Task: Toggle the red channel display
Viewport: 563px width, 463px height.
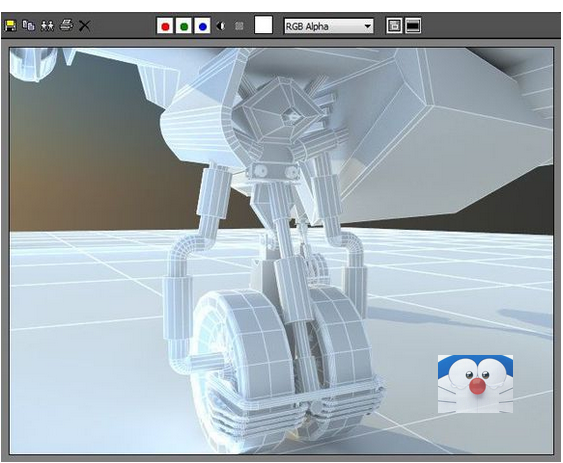Action: coord(165,26)
